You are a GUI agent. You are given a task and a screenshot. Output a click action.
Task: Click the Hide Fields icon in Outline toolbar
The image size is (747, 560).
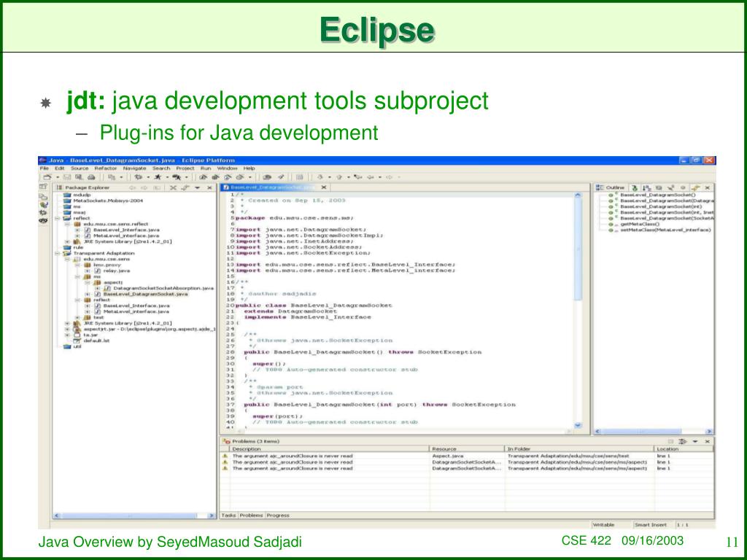coord(659,188)
